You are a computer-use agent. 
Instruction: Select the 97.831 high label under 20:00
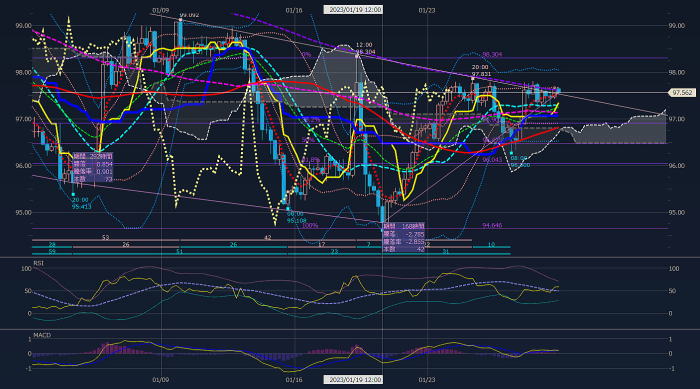tap(481, 74)
